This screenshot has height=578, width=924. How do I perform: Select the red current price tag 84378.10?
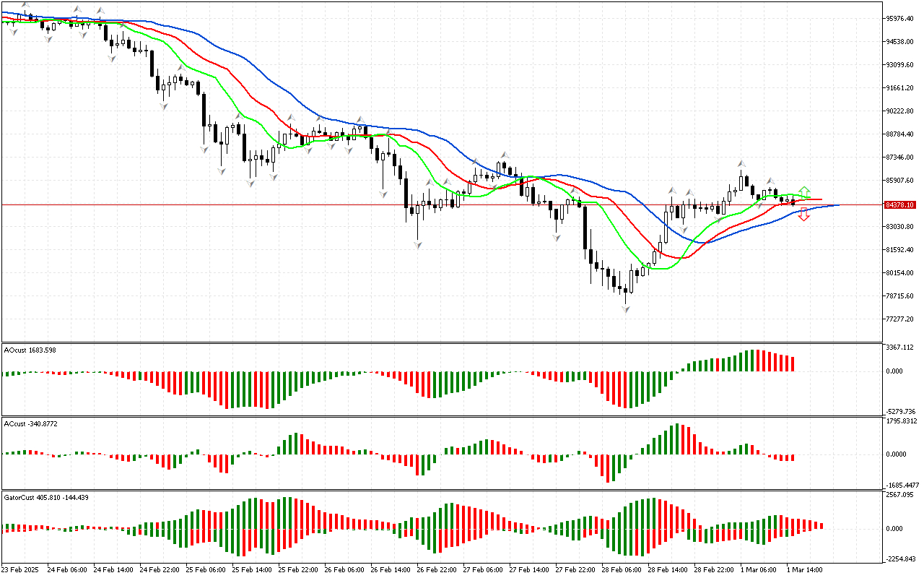click(899, 205)
